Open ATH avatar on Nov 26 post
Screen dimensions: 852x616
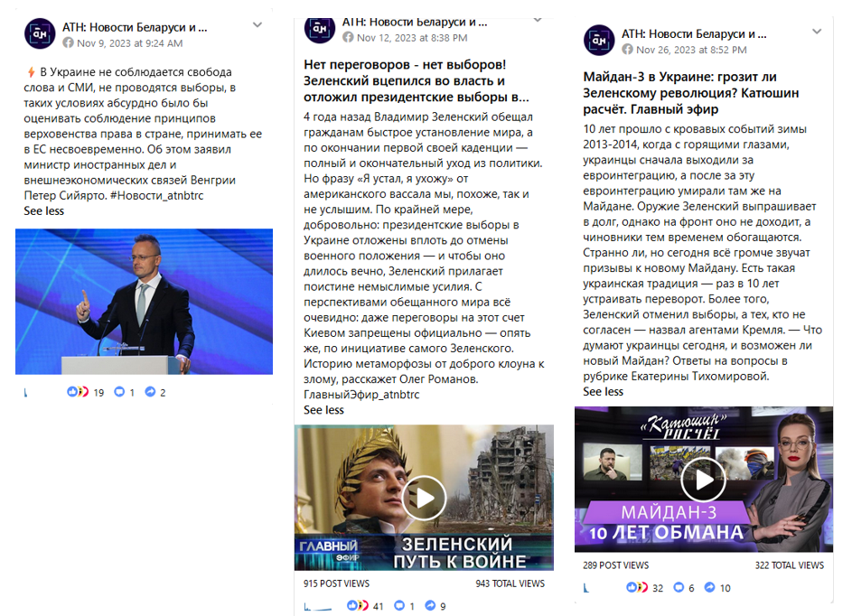599,41
